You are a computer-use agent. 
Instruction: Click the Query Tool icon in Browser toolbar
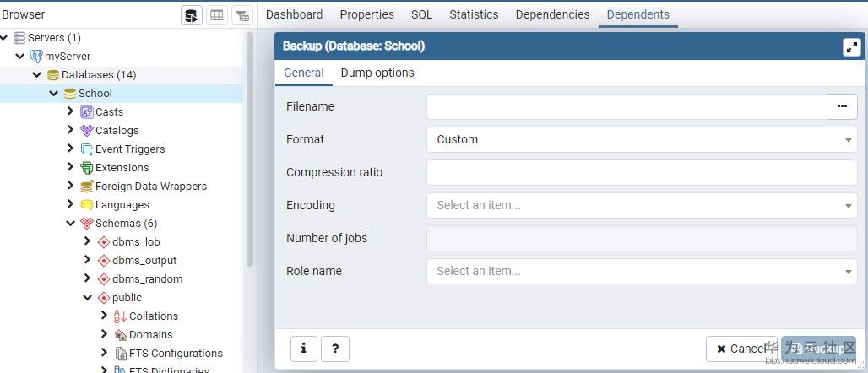[192, 15]
